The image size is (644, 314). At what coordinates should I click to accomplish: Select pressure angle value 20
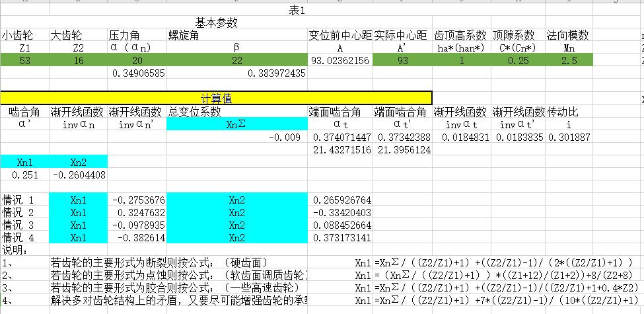137,61
